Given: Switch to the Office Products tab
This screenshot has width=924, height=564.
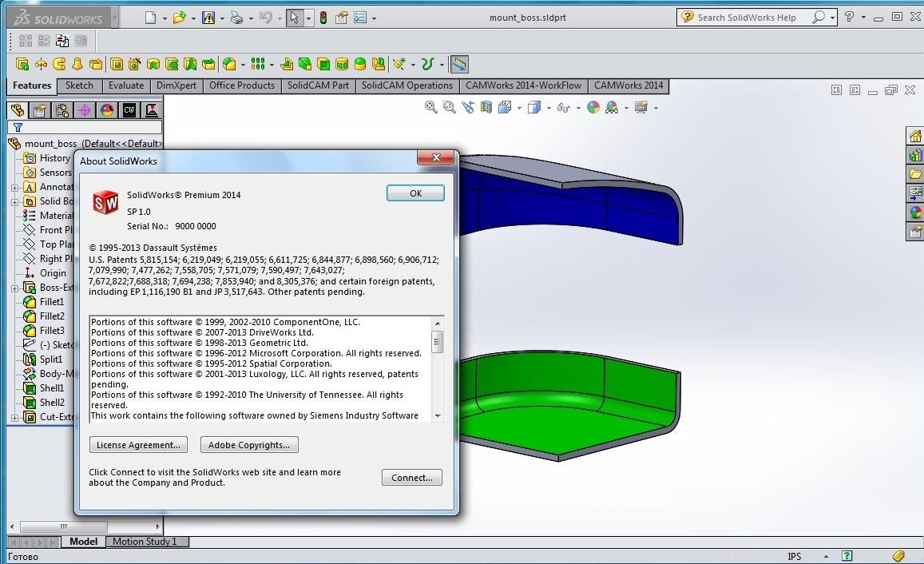Looking at the screenshot, I should point(242,85).
